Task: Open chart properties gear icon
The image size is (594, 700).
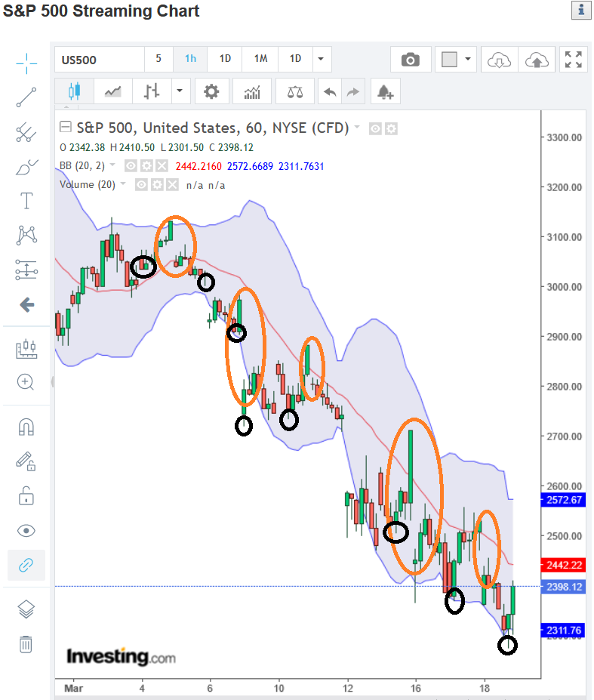Action: click(211, 91)
